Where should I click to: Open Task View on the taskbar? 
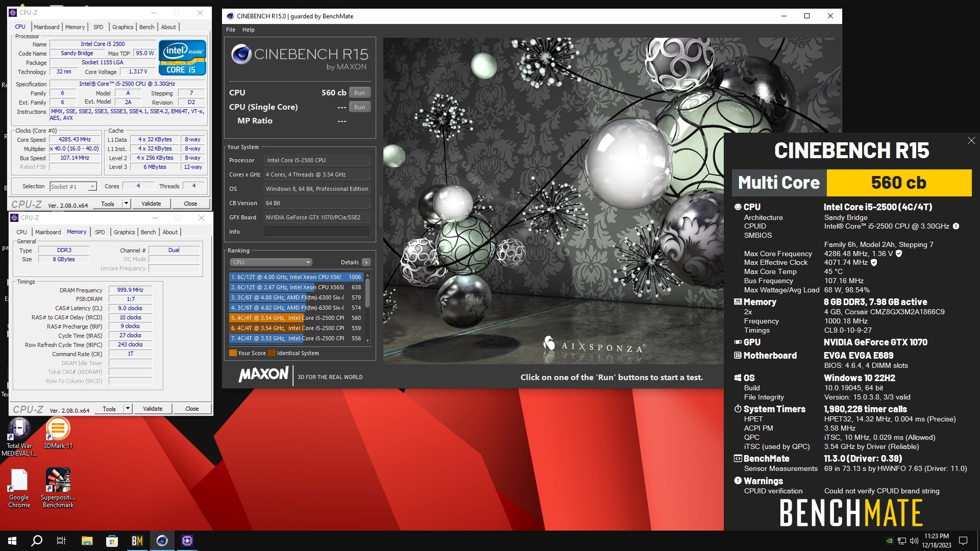(61, 541)
